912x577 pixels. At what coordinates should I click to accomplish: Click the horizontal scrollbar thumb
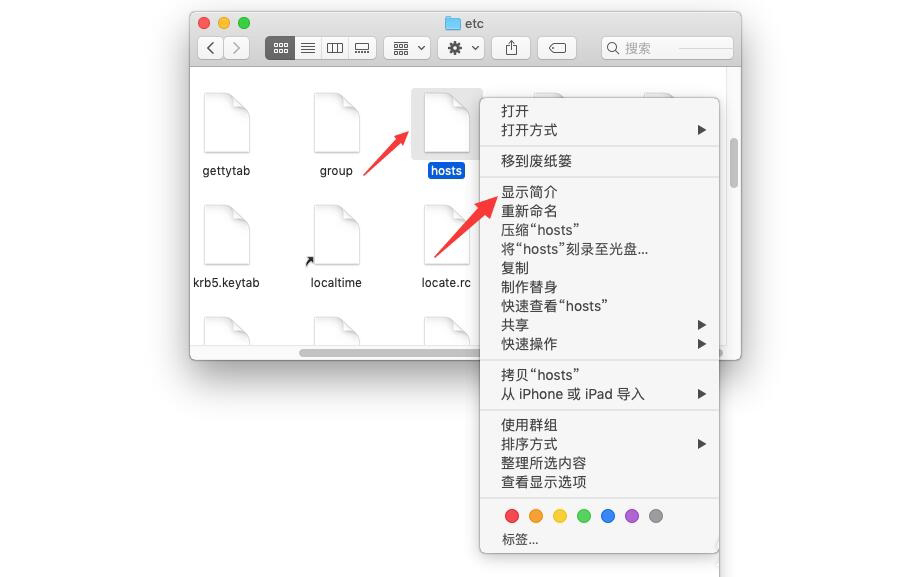click(389, 353)
